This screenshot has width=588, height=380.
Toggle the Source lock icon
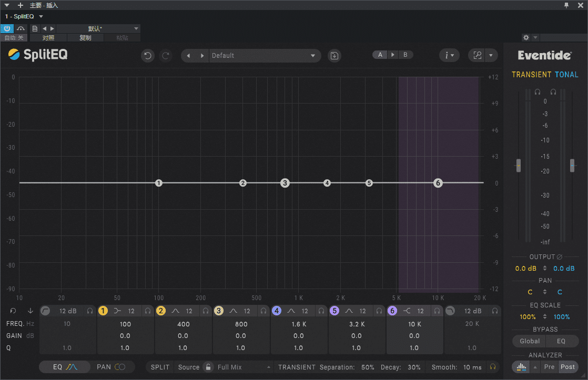[x=208, y=367]
